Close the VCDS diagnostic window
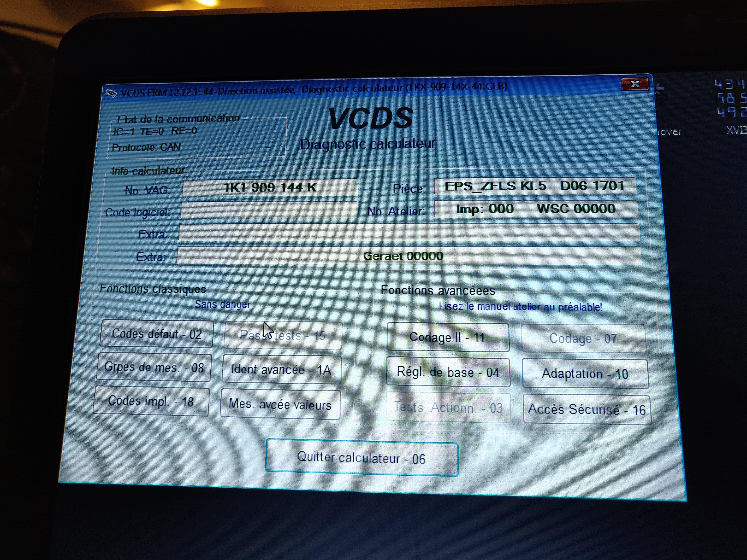Viewport: 747px width, 560px height. coord(635,84)
